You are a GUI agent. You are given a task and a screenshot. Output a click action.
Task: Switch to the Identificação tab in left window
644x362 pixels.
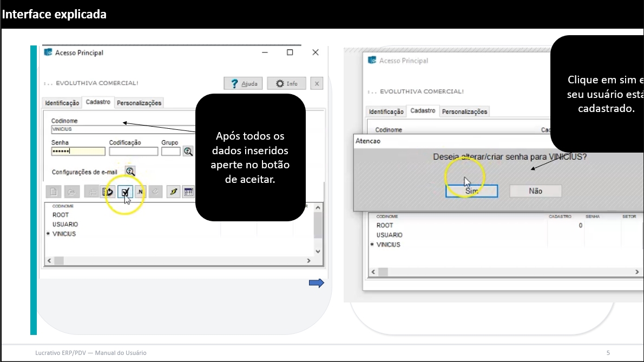pos(62,103)
